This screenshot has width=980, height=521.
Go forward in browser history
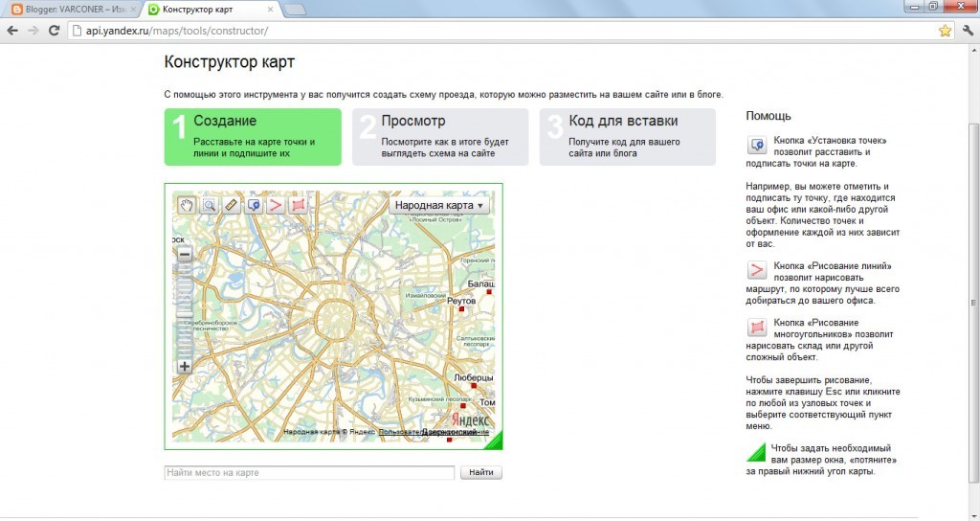33,30
